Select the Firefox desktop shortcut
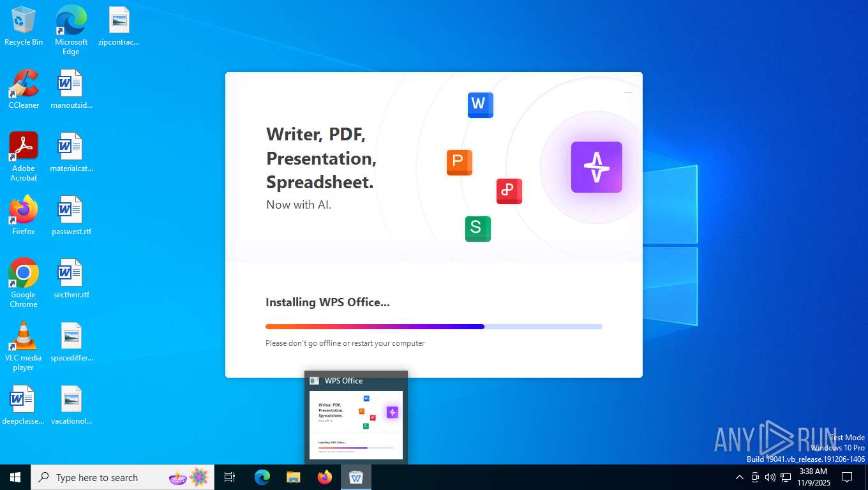The width and height of the screenshot is (868, 490). coord(24,216)
